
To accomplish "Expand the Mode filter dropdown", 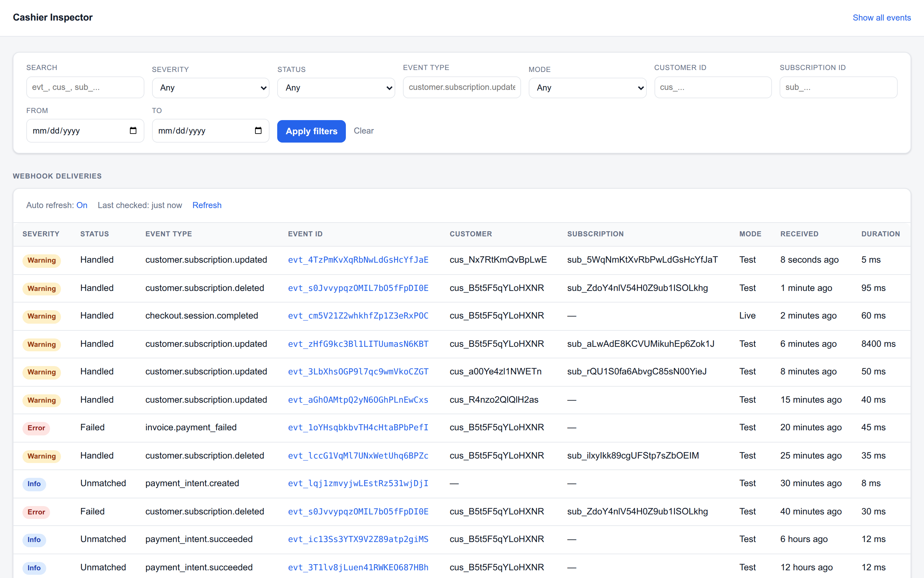I will coord(587,88).
